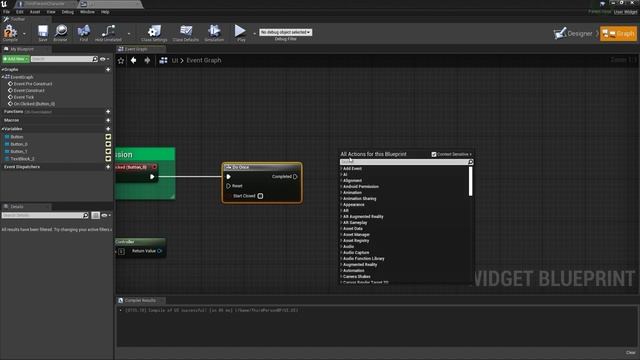This screenshot has width=640, height=360.
Task: Start Simulation from the toolbar
Action: [x=214, y=32]
